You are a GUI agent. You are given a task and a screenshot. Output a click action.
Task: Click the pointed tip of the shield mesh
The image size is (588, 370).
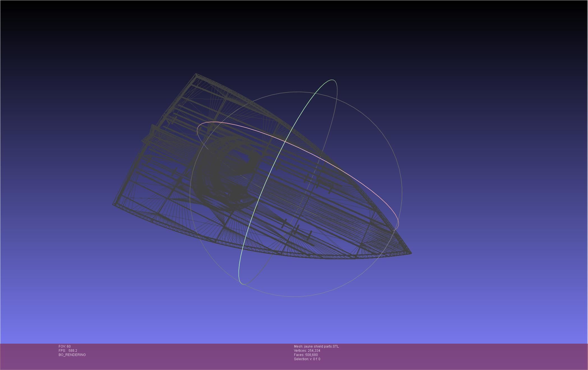[411, 253]
